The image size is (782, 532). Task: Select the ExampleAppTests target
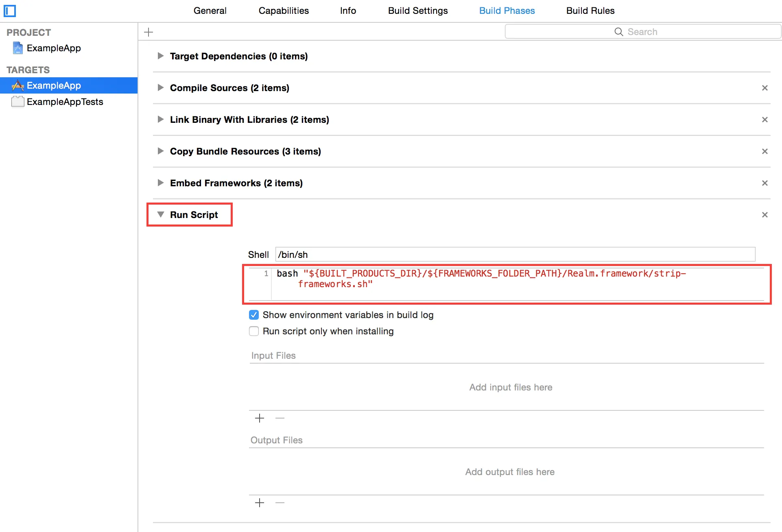click(x=65, y=102)
